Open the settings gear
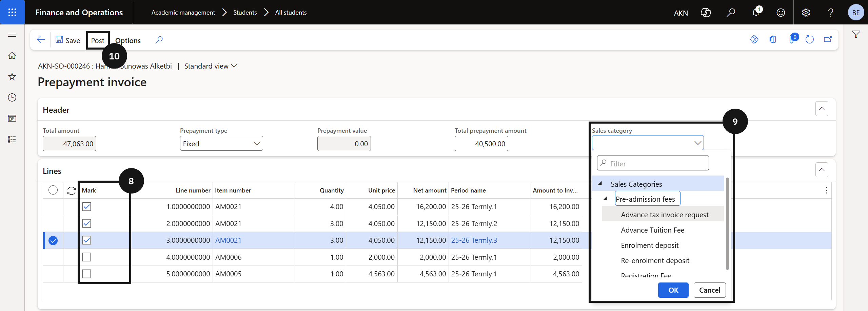Image resolution: width=868 pixels, height=311 pixels. click(x=806, y=13)
